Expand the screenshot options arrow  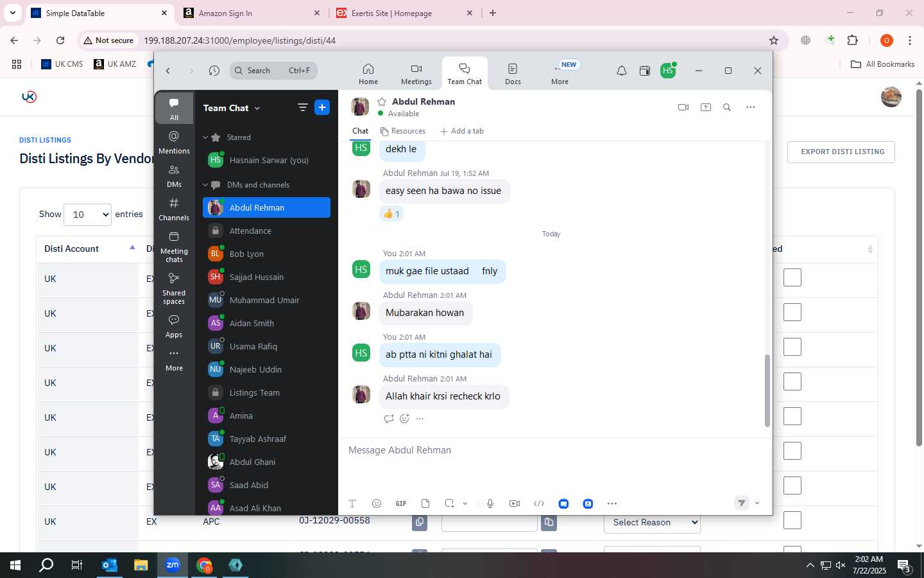pos(465,504)
